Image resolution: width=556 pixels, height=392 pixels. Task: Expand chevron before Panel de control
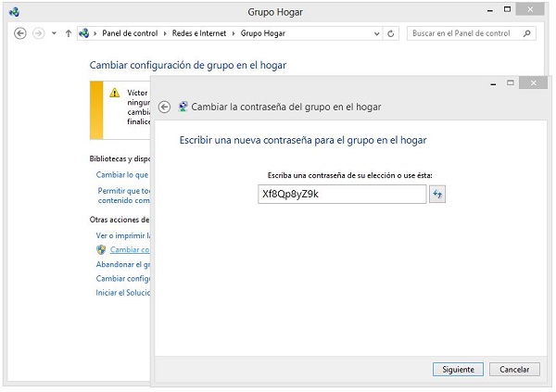tap(95, 33)
